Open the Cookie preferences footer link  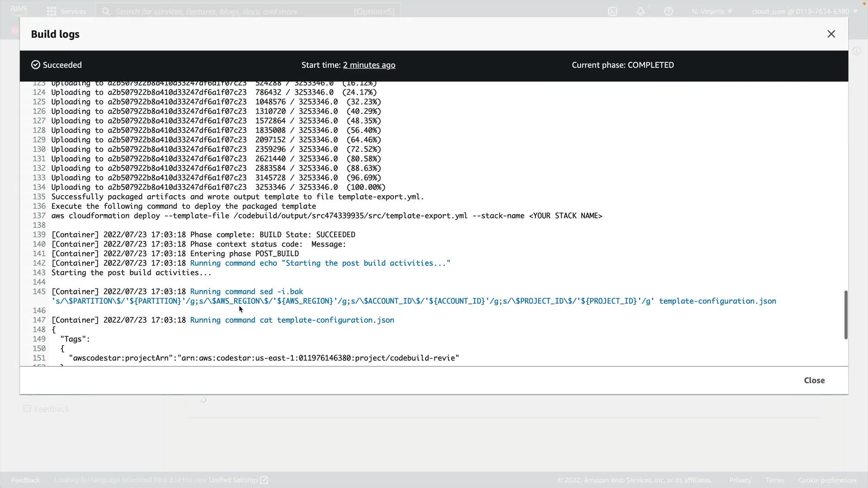(x=827, y=480)
